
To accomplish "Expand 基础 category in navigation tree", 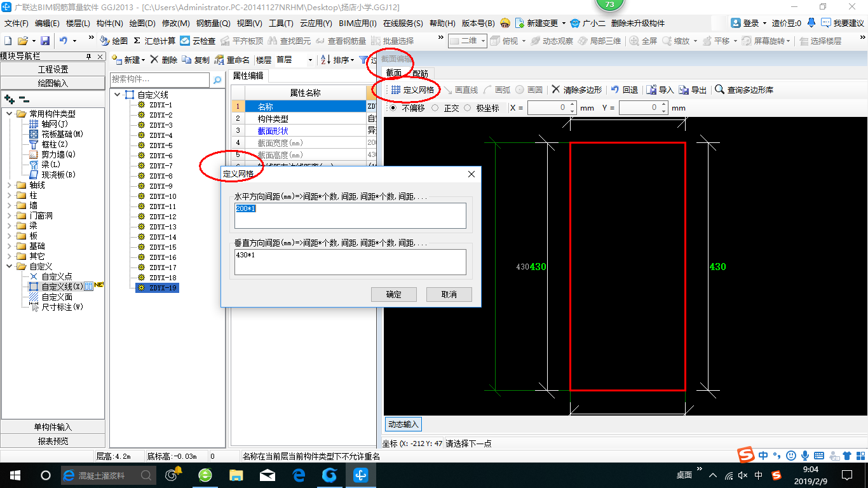I will (x=9, y=246).
